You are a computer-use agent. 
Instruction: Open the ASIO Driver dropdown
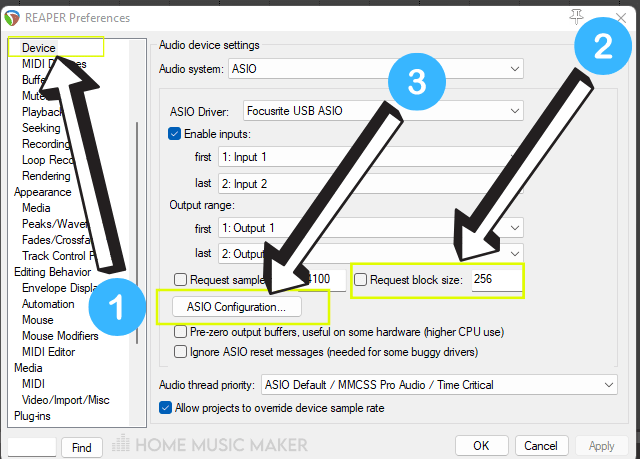tap(383, 111)
